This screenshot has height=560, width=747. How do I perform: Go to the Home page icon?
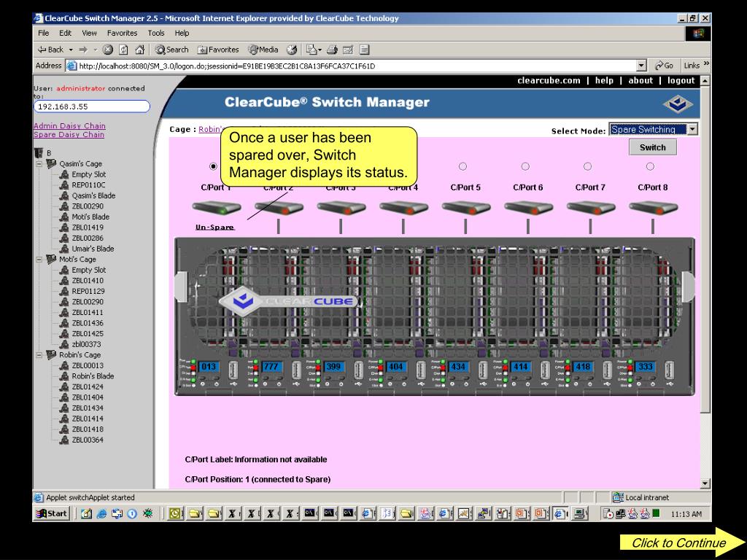tap(139, 50)
